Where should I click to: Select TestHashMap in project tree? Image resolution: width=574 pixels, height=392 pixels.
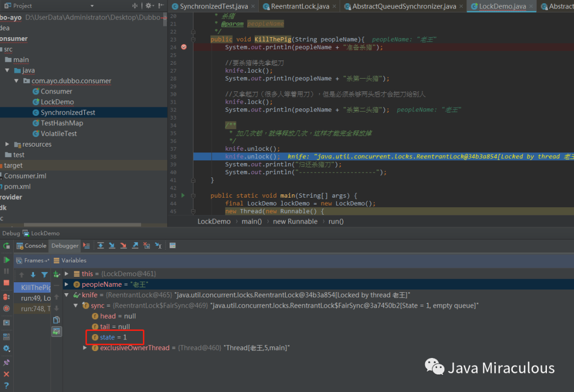(62, 123)
